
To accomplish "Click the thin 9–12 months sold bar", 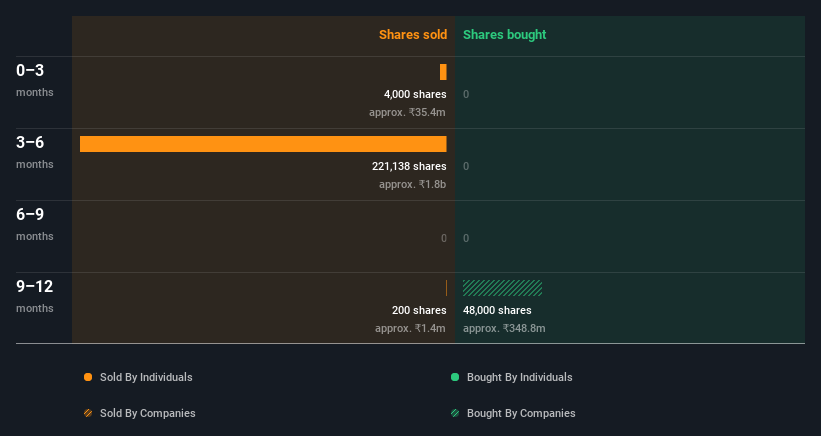I will [446, 288].
